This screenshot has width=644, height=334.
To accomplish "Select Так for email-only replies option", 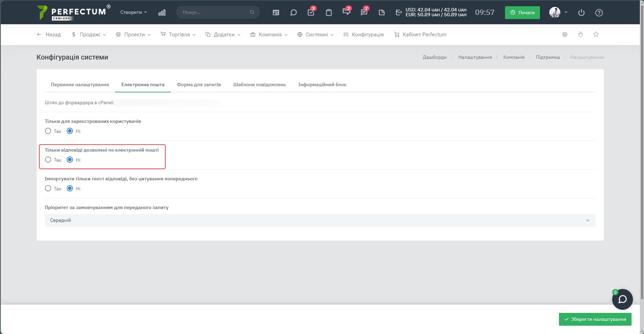I will point(48,160).
